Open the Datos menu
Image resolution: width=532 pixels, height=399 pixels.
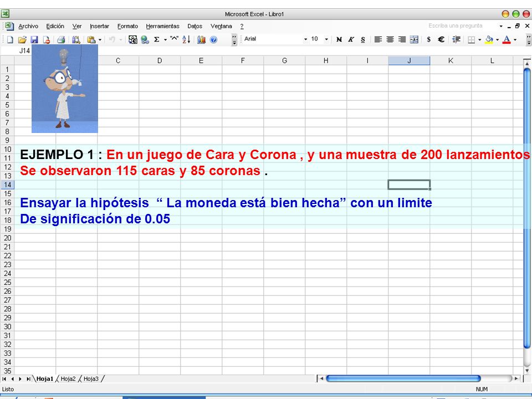(x=195, y=26)
